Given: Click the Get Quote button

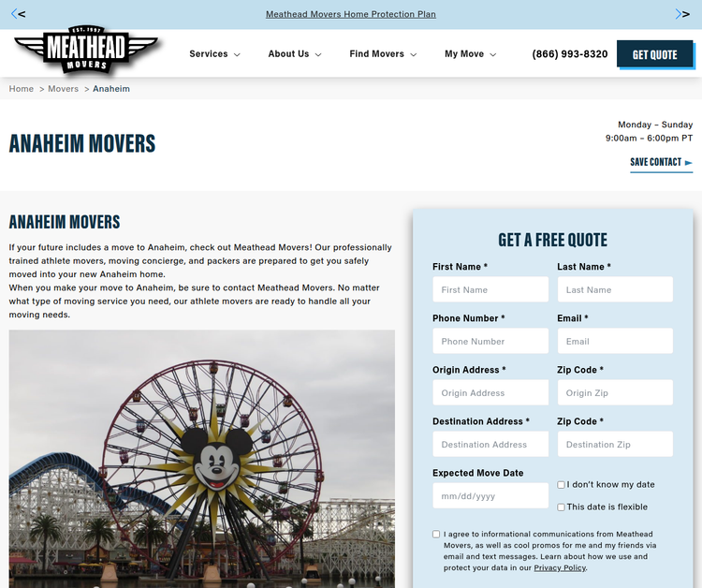Looking at the screenshot, I should [654, 54].
